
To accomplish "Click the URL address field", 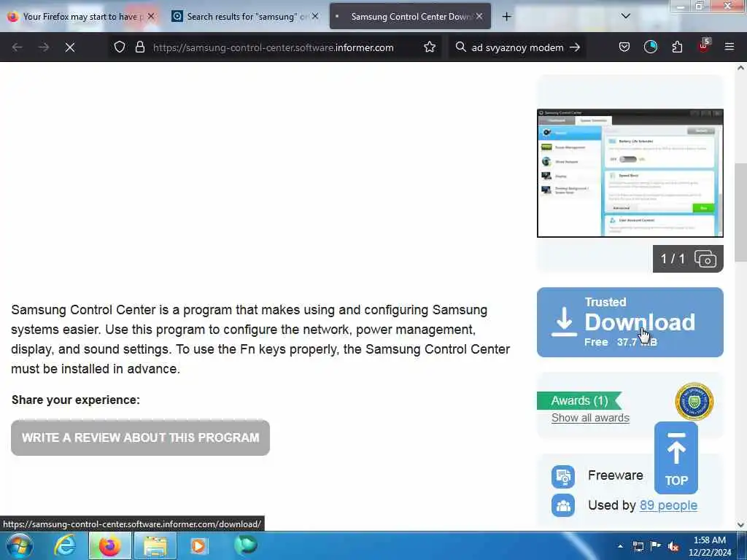I will 273,47.
